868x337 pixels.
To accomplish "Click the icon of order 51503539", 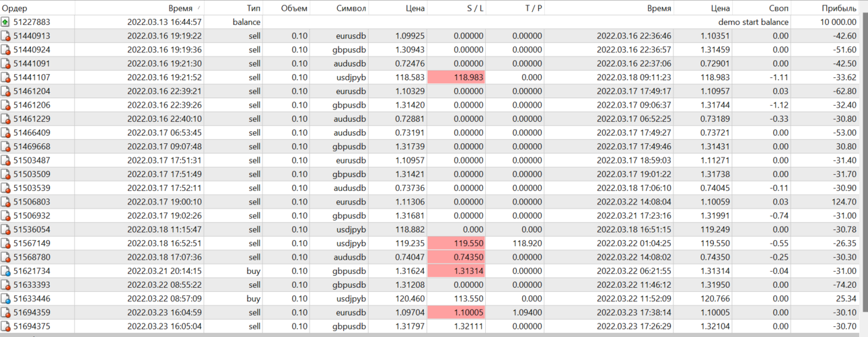I will [x=5, y=188].
